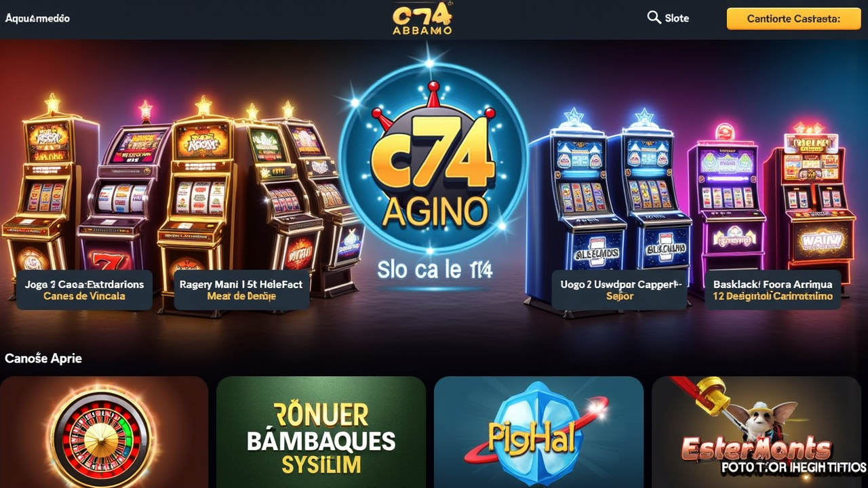Open the Joge 2 Caea Extrdarions card

point(84,290)
